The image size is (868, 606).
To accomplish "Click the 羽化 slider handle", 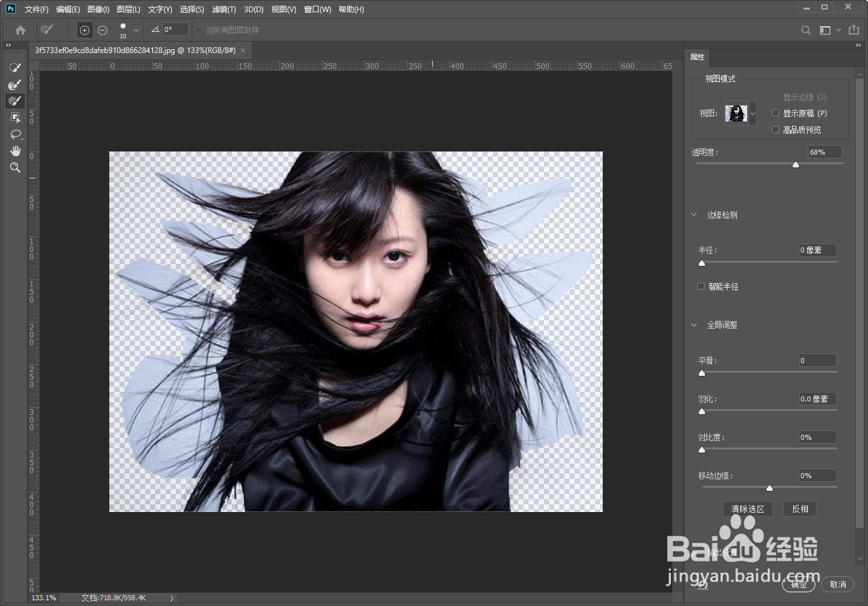I will pos(702,411).
